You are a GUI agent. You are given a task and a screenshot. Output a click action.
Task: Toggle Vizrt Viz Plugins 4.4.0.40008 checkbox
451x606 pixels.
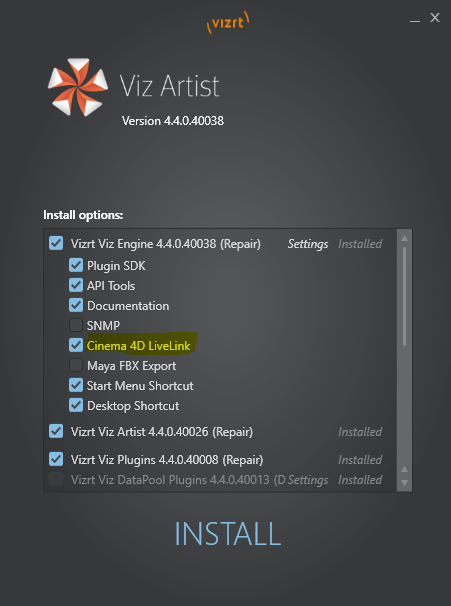56,459
